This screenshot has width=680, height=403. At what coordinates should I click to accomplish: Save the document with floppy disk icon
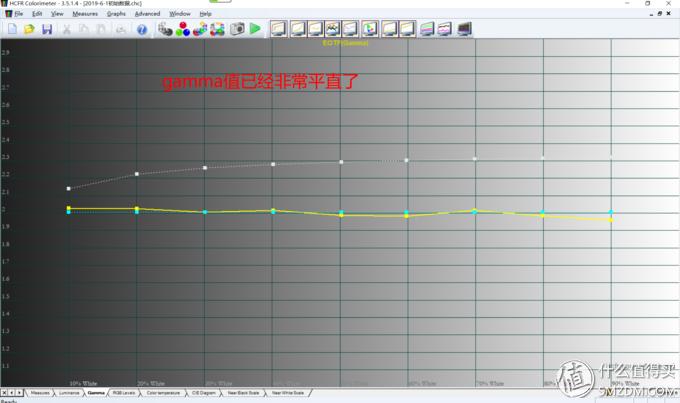[x=47, y=29]
